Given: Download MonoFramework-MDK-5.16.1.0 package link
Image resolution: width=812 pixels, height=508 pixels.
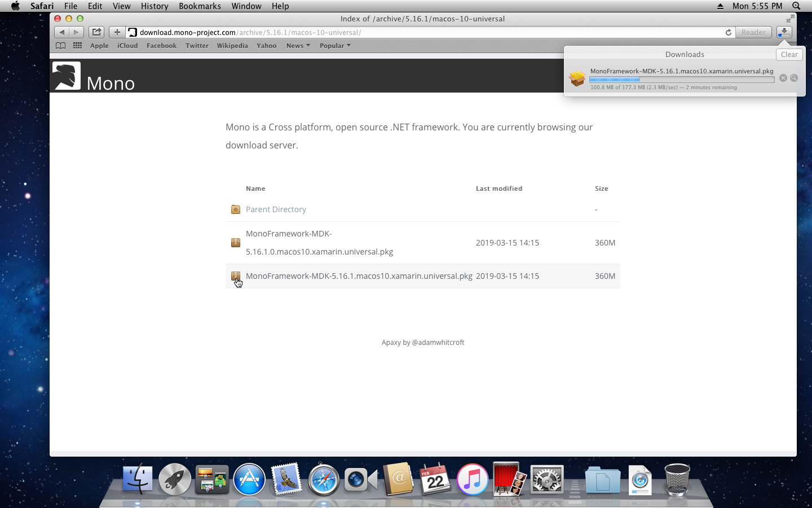Looking at the screenshot, I should tap(319, 243).
